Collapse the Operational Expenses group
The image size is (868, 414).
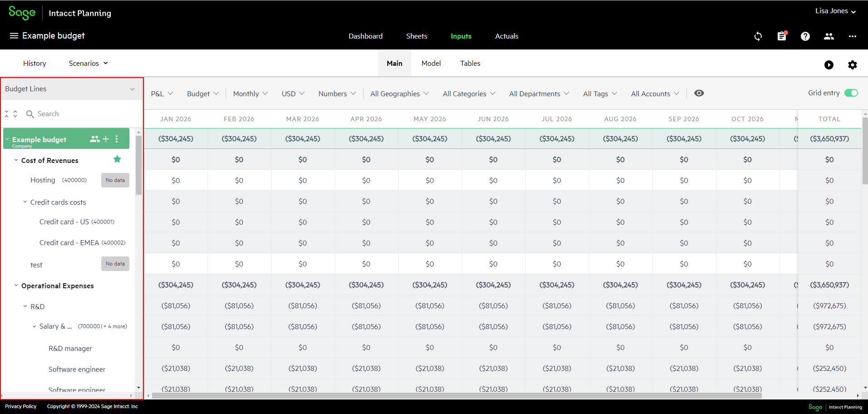pyautogui.click(x=16, y=286)
